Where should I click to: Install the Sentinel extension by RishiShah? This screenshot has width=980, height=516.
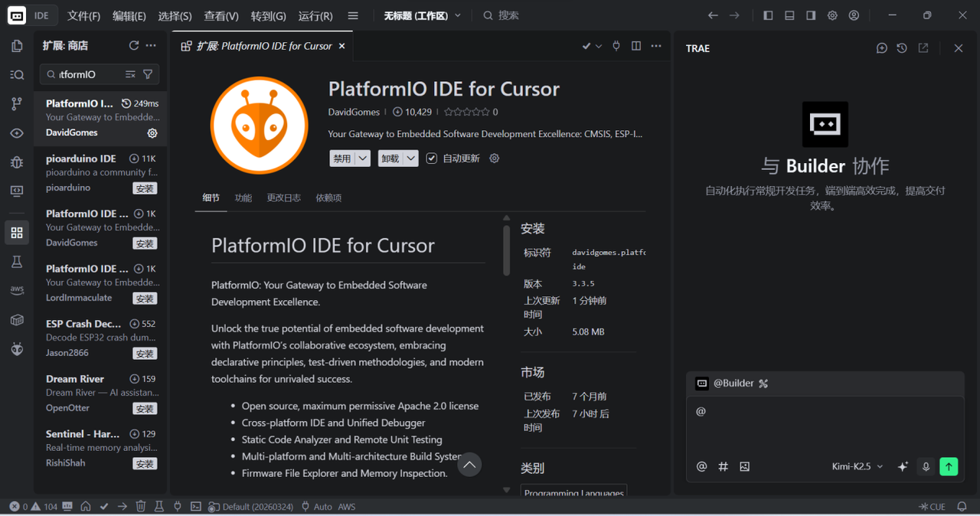click(x=145, y=464)
